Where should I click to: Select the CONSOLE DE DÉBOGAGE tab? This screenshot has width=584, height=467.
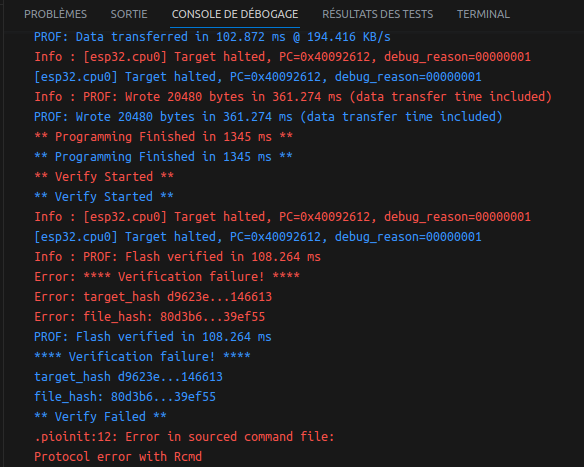point(235,14)
